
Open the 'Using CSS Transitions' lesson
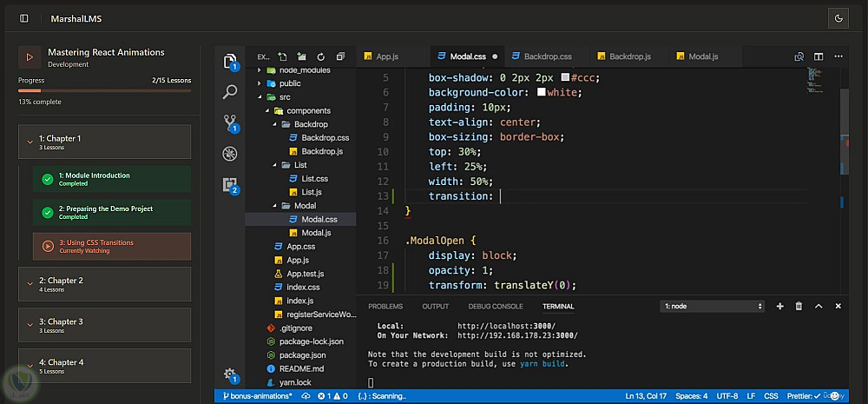tap(111, 246)
